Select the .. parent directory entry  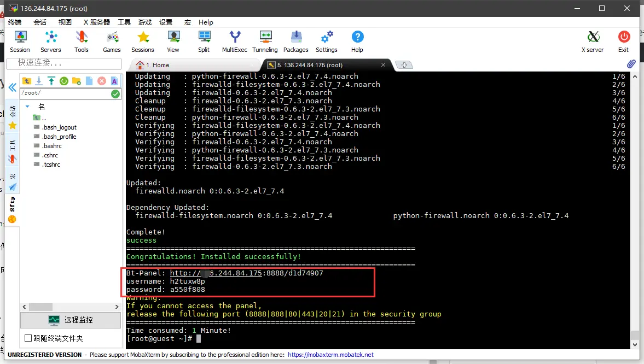click(x=39, y=118)
